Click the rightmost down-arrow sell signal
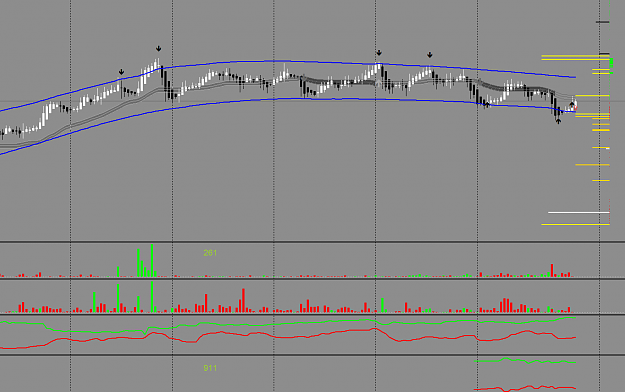625x392 pixels. [x=429, y=55]
